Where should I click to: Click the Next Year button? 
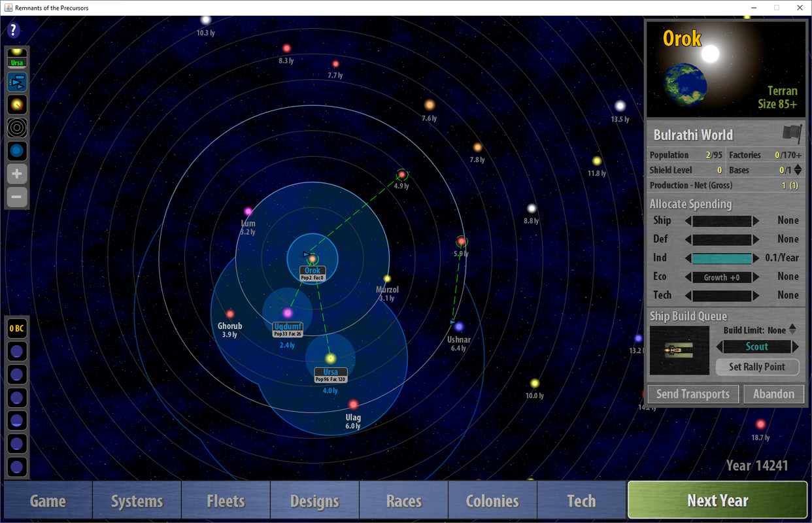coord(717,501)
